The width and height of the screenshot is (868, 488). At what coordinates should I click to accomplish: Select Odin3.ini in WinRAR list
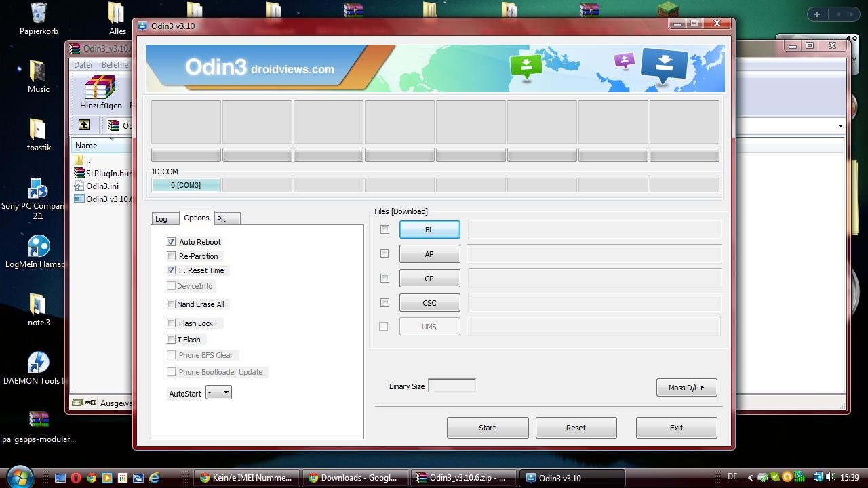pos(102,186)
